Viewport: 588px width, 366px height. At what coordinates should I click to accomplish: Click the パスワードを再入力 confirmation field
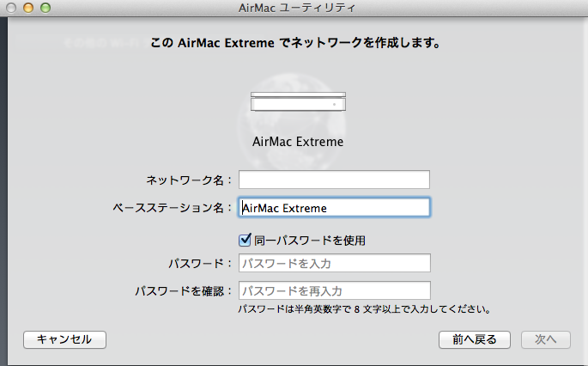tap(333, 290)
